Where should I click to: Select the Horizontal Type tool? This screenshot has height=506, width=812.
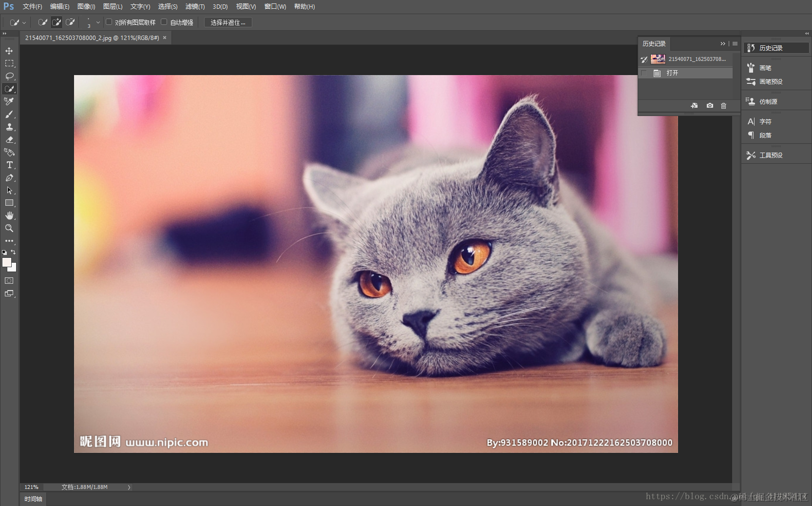click(x=9, y=165)
